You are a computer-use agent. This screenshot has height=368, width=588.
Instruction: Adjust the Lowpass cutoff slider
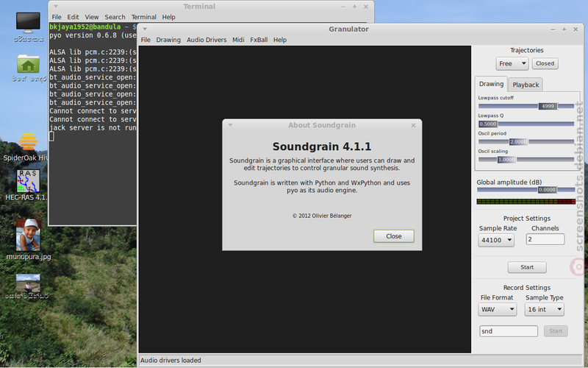tap(526, 106)
